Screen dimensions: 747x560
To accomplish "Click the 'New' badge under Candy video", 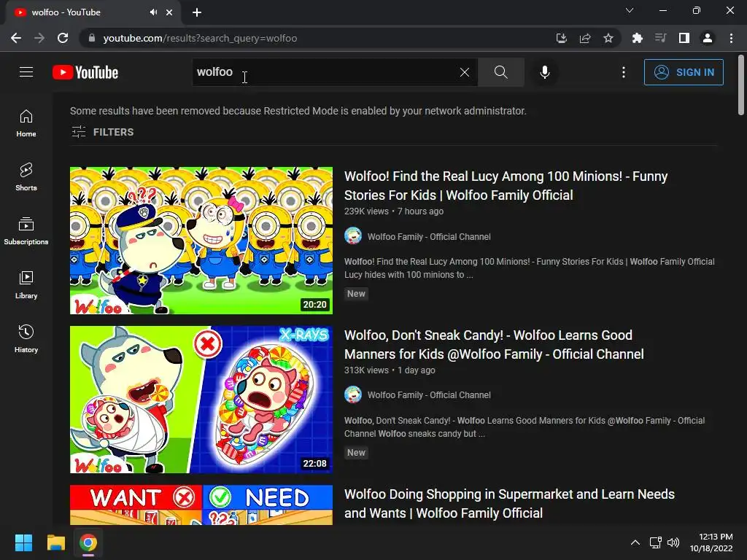I will tap(356, 453).
